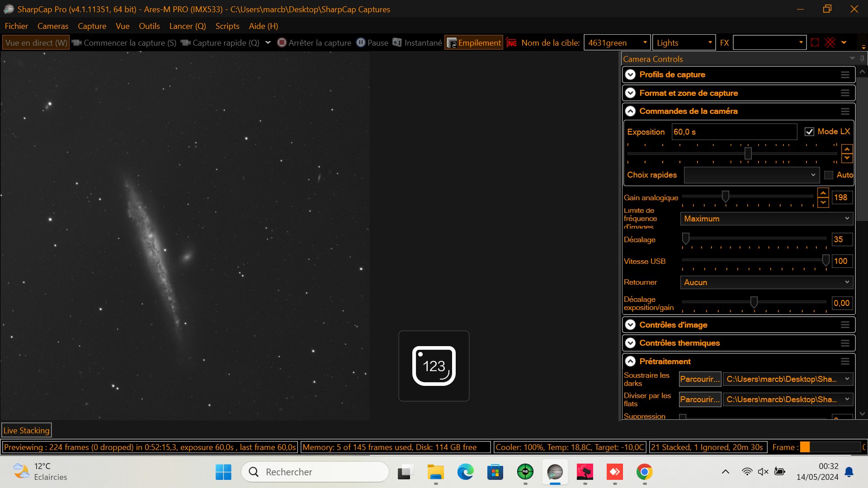Enable the Auto exposure checkbox
868x488 pixels.
(829, 175)
